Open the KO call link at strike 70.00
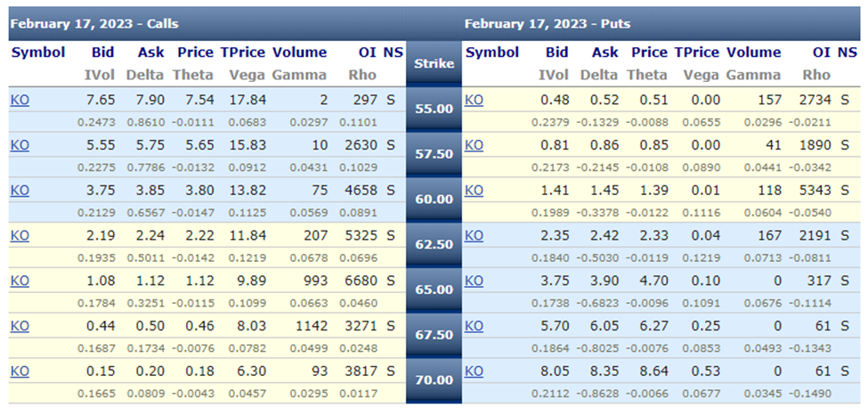Screen dimensions: 868x408 point(20,372)
